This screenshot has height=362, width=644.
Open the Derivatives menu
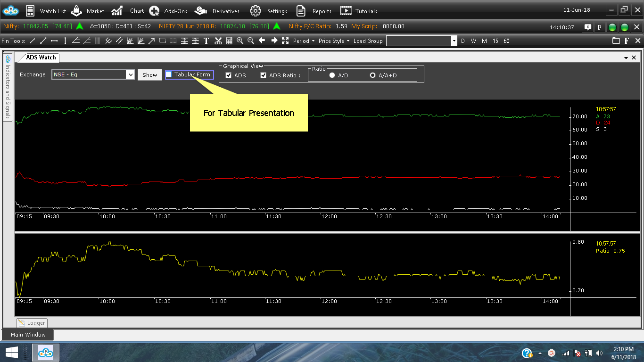(x=217, y=11)
